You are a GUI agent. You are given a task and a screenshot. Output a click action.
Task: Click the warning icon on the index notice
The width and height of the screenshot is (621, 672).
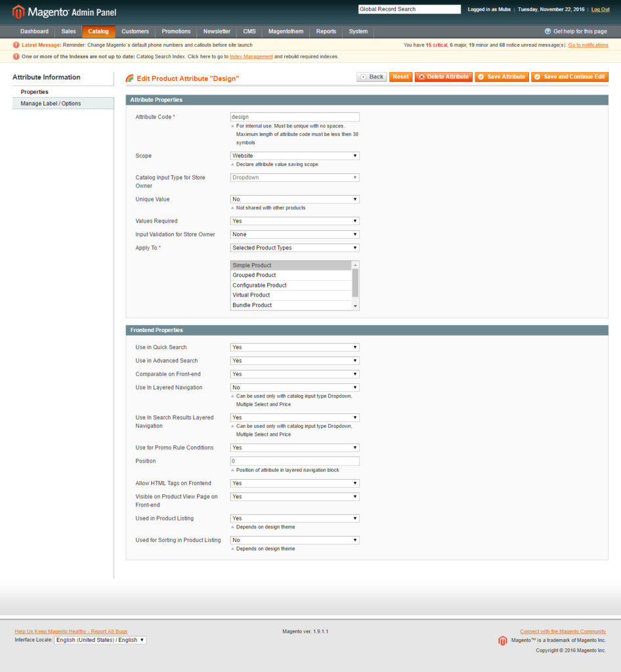[x=14, y=56]
